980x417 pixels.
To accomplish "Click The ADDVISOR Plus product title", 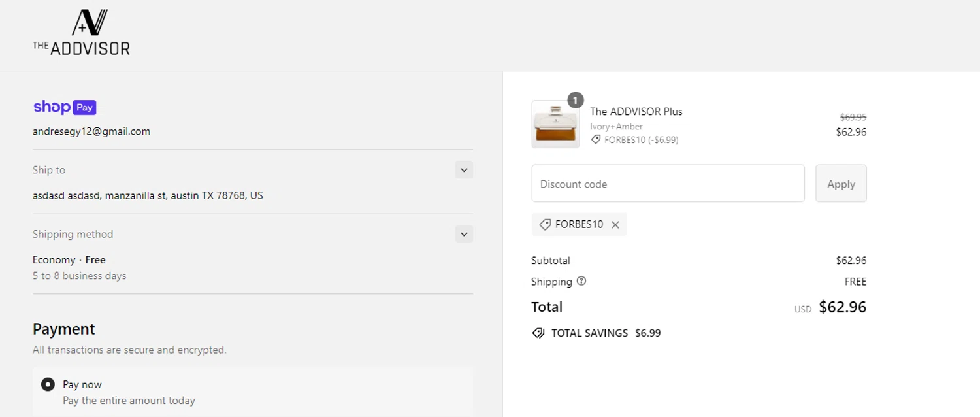I will pyautogui.click(x=636, y=112).
